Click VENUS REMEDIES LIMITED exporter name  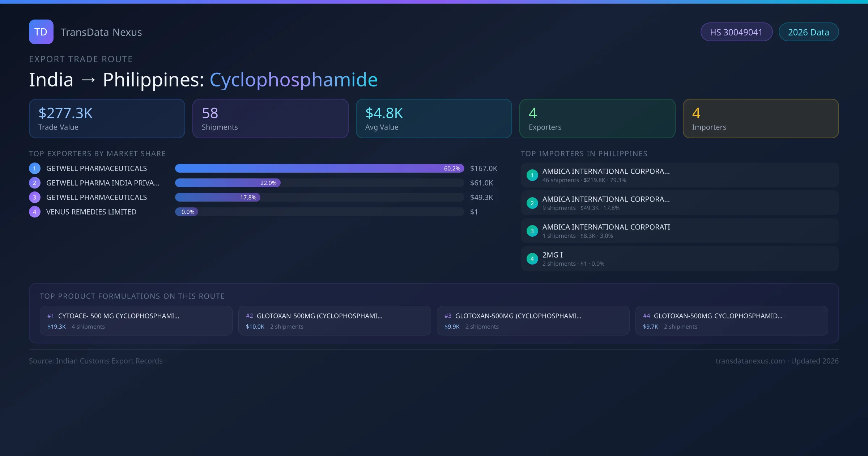[91, 212]
